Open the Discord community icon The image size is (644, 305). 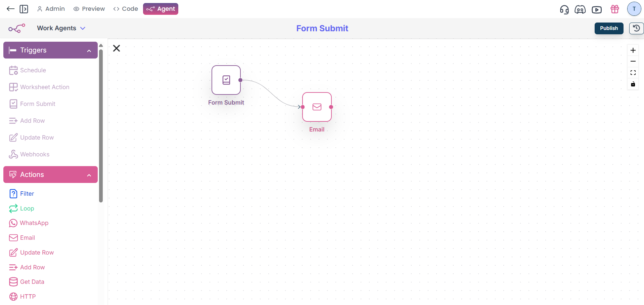580,9
